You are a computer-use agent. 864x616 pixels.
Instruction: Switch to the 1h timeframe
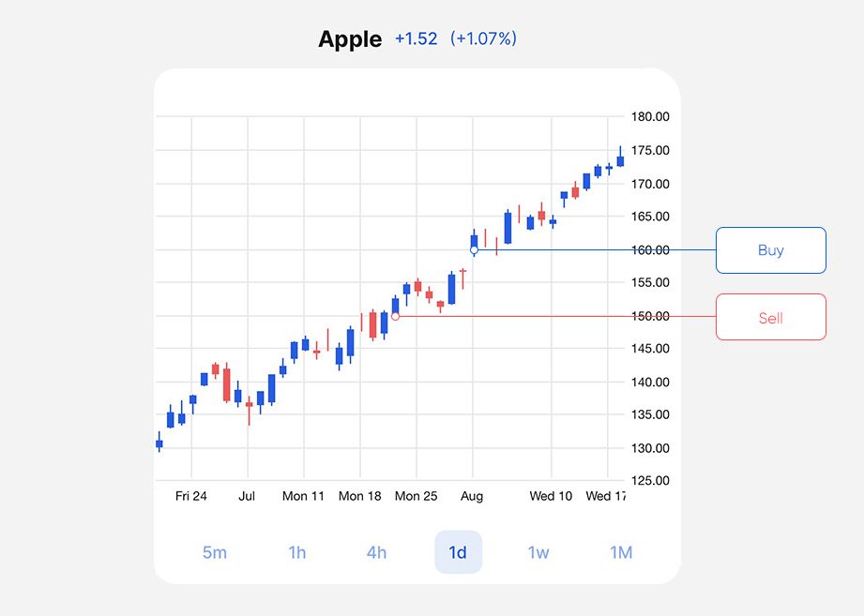pyautogui.click(x=296, y=552)
